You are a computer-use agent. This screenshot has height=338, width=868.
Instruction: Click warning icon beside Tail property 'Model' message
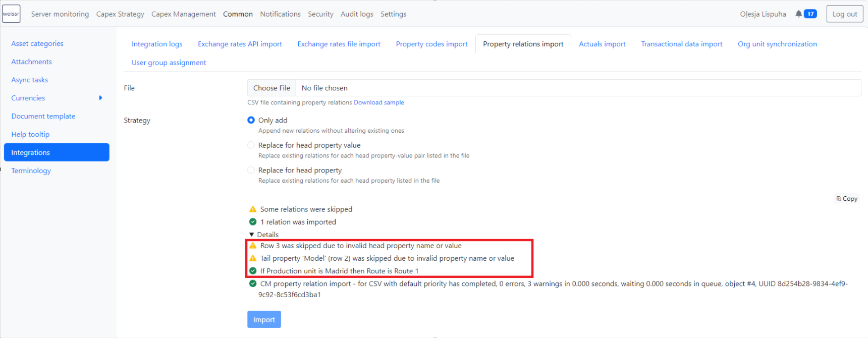tap(253, 258)
